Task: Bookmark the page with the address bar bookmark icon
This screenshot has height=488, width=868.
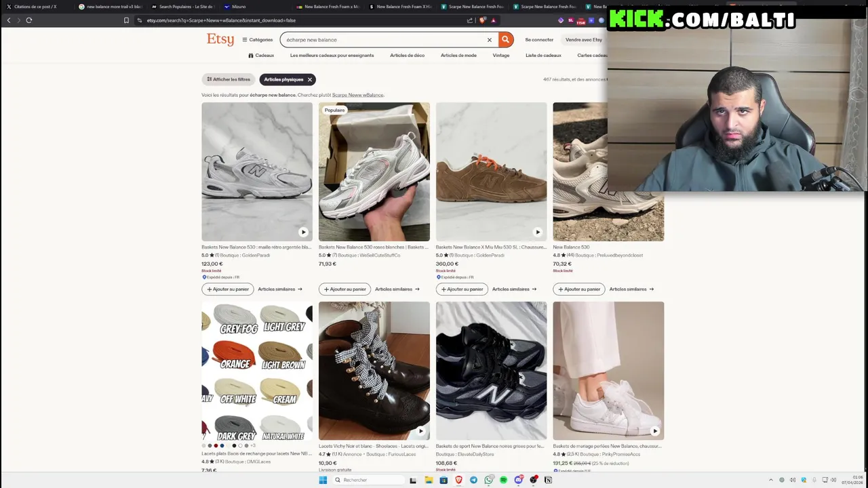Action: pos(126,20)
